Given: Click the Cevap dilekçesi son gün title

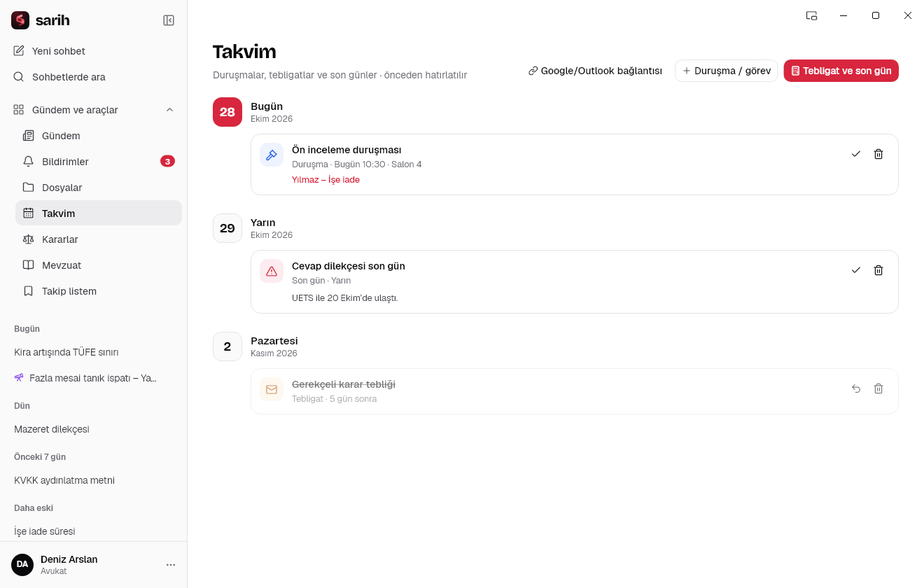Looking at the screenshot, I should tap(349, 266).
